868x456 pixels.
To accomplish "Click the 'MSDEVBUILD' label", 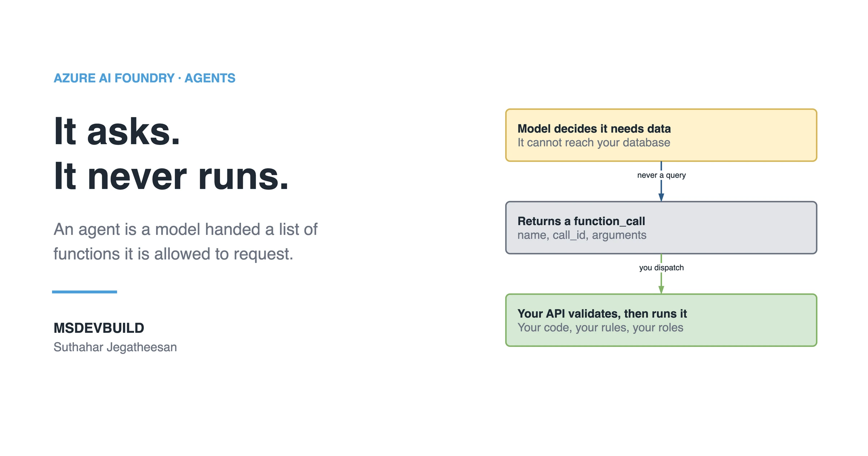I will [99, 328].
